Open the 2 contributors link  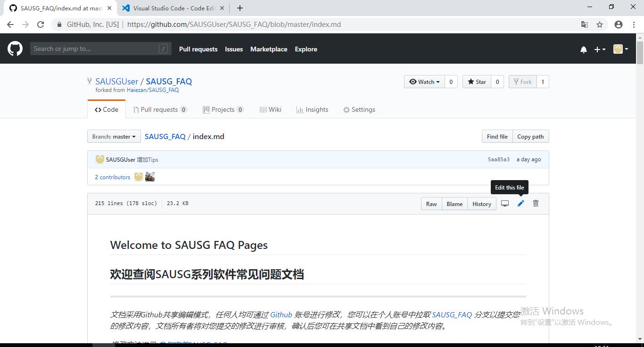[x=112, y=177]
